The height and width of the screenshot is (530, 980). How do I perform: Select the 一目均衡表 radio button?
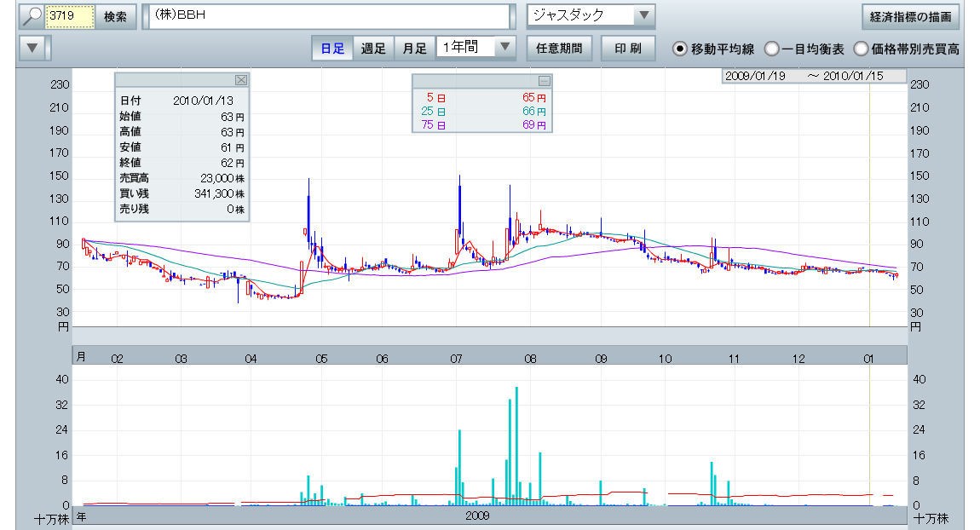(x=771, y=49)
